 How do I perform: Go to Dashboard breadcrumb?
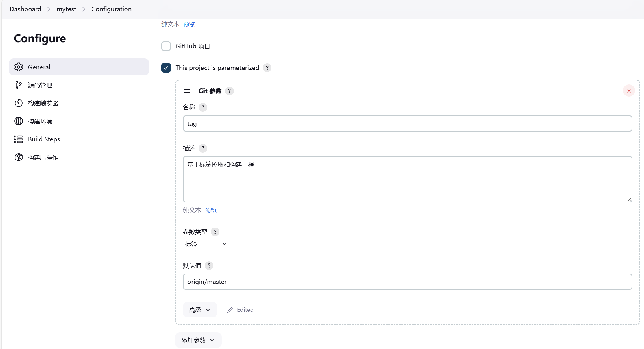(25, 9)
